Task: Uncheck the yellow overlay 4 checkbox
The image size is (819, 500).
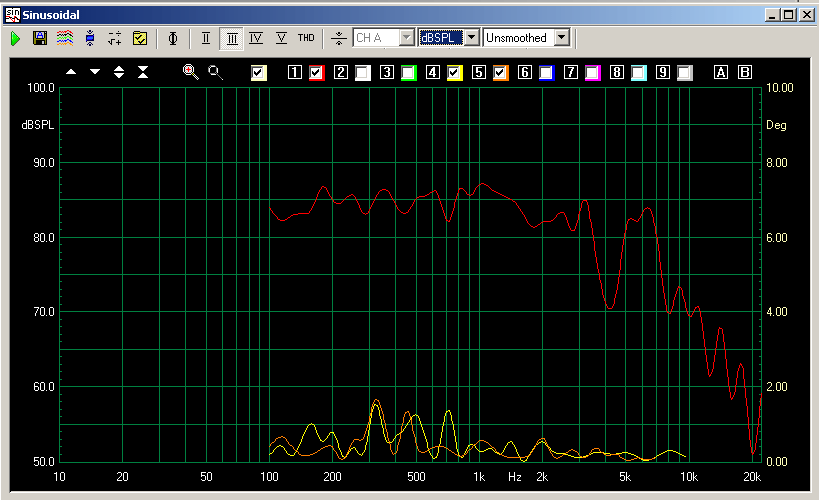Action: [455, 72]
